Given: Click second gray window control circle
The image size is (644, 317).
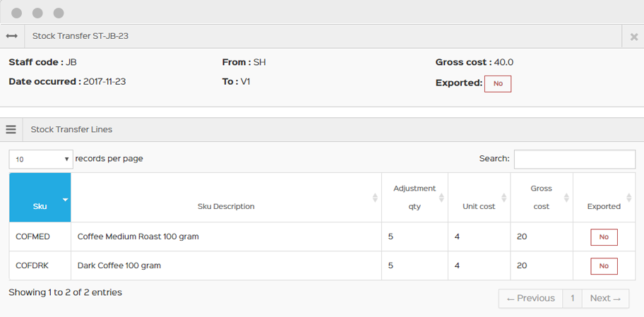Looking at the screenshot, I should [x=38, y=13].
